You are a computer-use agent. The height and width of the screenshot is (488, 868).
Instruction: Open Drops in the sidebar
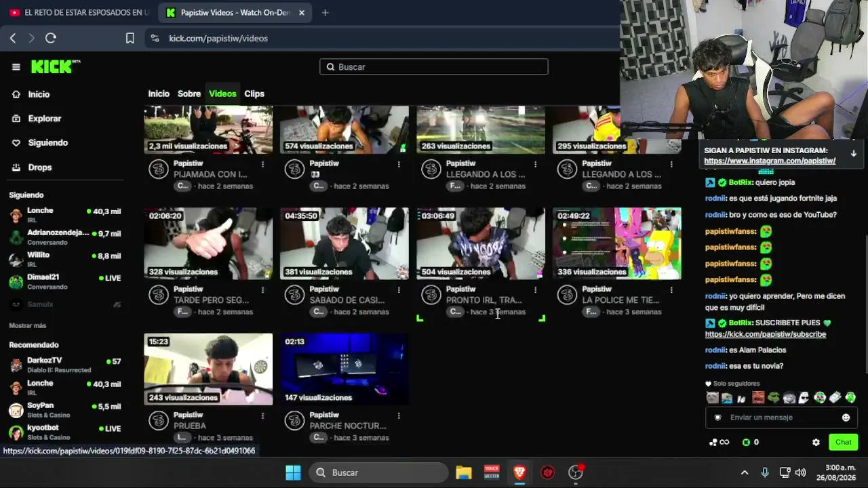(x=40, y=167)
